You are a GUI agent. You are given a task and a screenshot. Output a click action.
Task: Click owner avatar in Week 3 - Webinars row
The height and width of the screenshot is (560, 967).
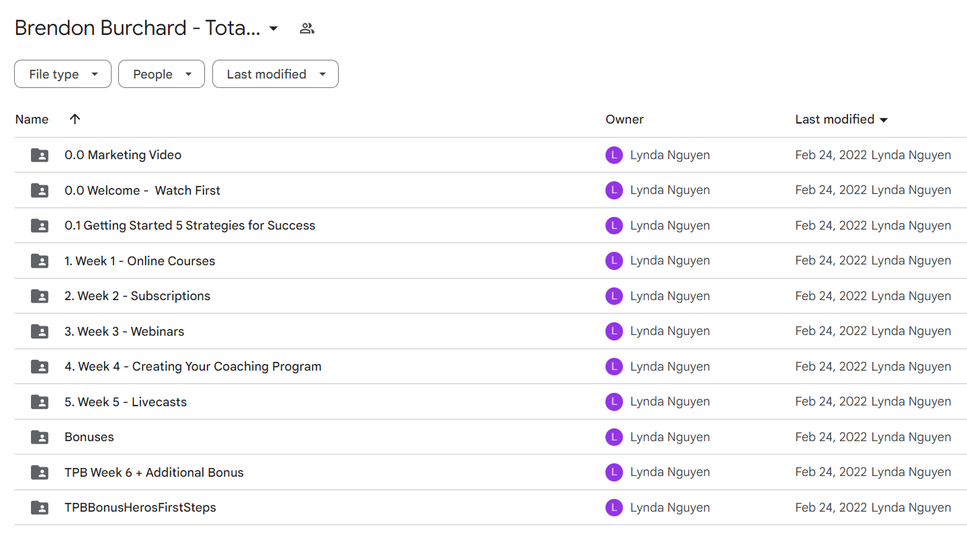tap(614, 332)
